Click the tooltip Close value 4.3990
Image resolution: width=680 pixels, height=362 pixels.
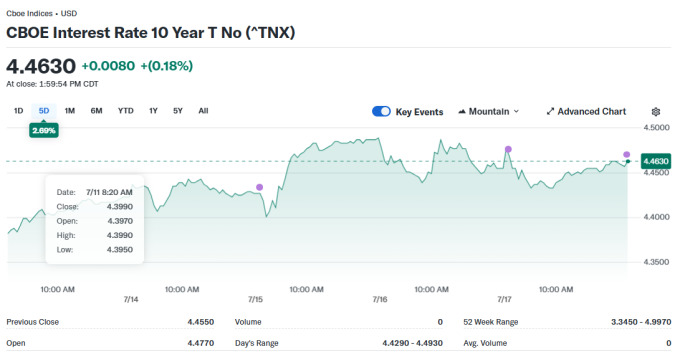[x=120, y=207]
